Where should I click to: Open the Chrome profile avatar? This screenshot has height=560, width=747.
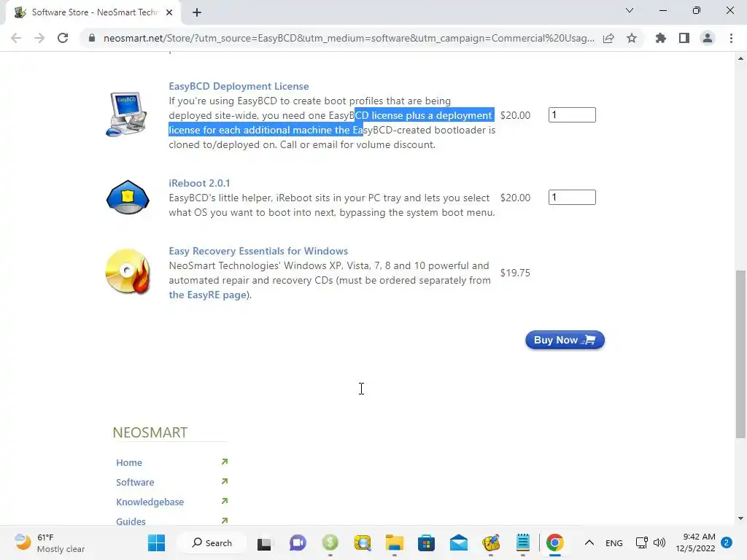point(708,38)
